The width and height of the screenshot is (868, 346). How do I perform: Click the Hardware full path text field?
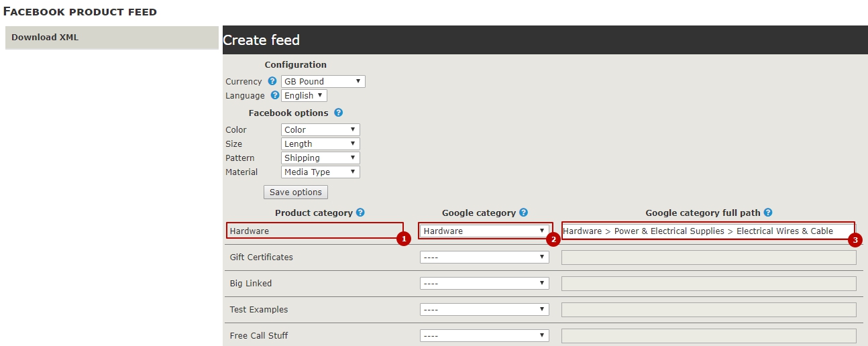pos(708,231)
